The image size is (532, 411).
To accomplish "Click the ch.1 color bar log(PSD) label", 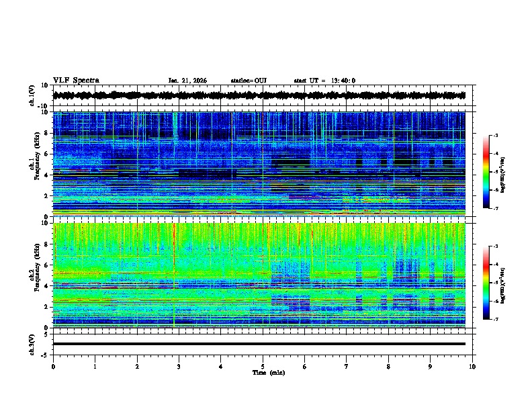I will (503, 175).
